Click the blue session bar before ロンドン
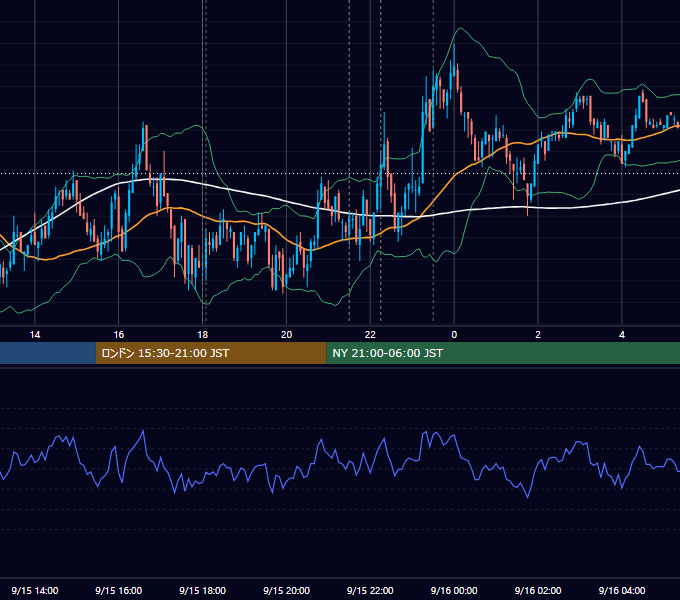680x600 pixels. pos(48,353)
